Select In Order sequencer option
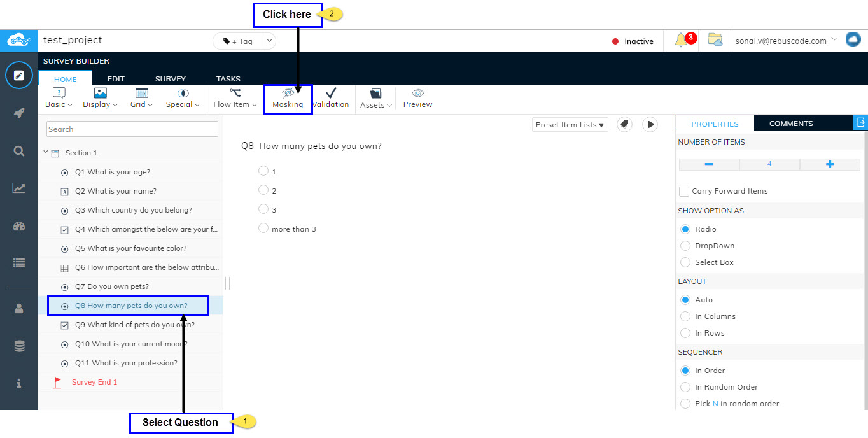868x438 pixels. (685, 371)
